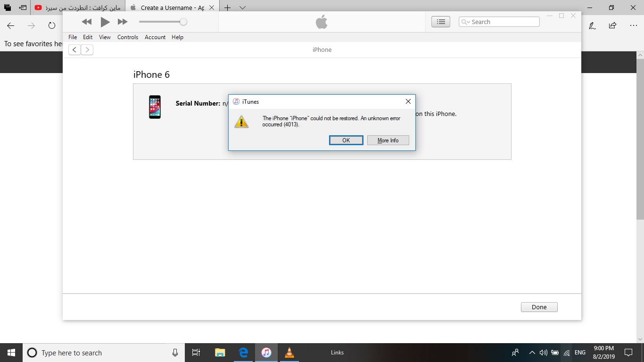Refresh the page in Edge
This screenshot has height=362, width=644.
click(52, 25)
